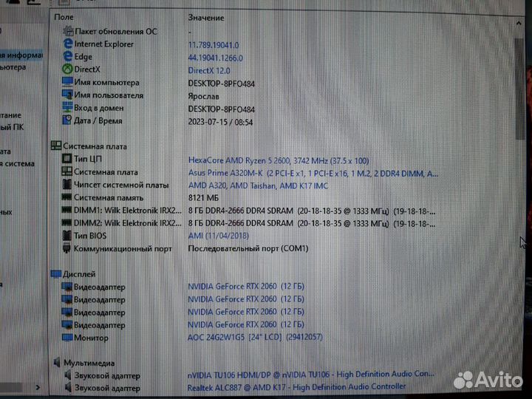Screen dimensions: 532x399
Task: Open the AOC 24G2W1G5 monitor link
Action: click(x=255, y=337)
